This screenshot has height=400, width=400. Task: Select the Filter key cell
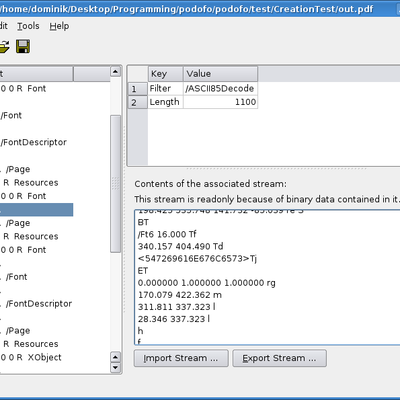point(166,89)
